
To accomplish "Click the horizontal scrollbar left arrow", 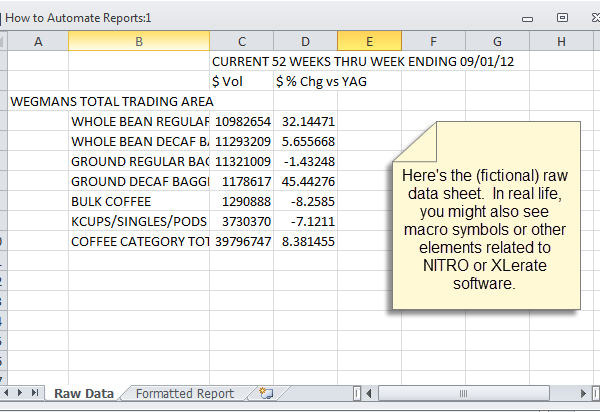I will [x=369, y=393].
